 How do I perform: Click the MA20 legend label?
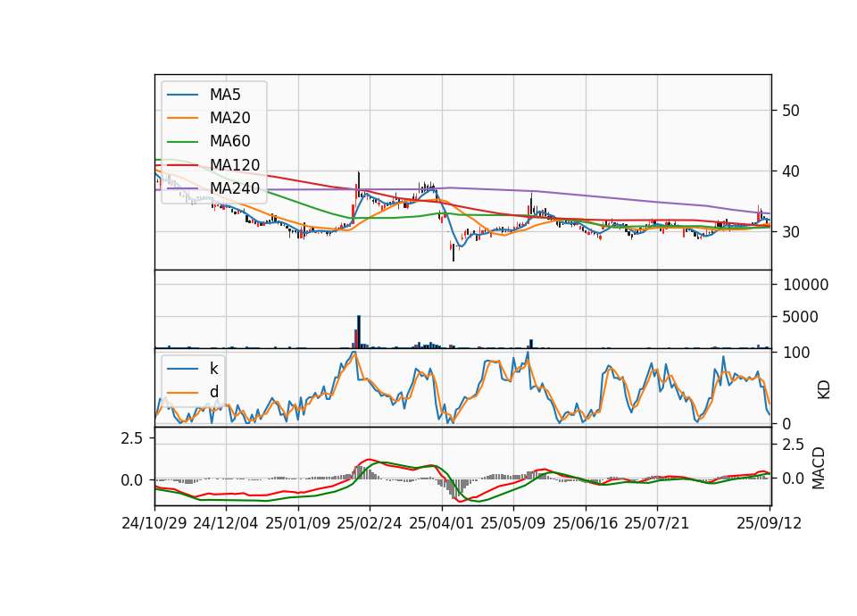(230, 118)
